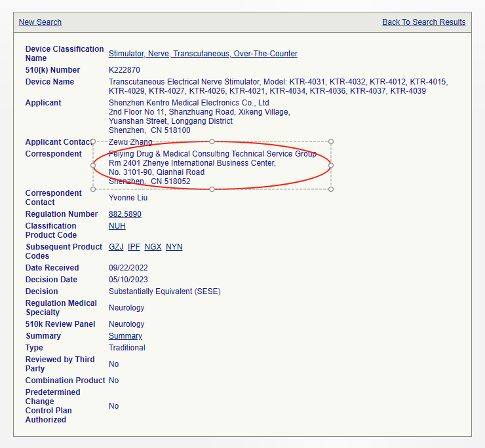Open the Summary document link

pos(125,336)
